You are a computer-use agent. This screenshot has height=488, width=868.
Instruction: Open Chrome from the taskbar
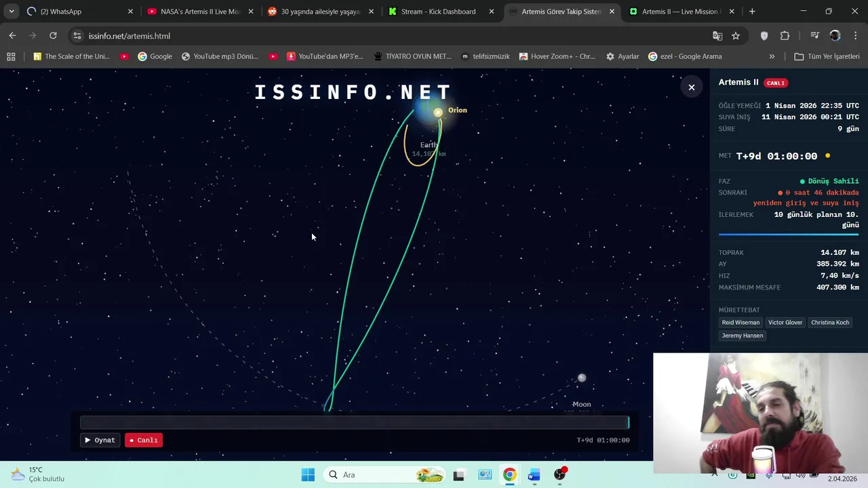coord(509,474)
